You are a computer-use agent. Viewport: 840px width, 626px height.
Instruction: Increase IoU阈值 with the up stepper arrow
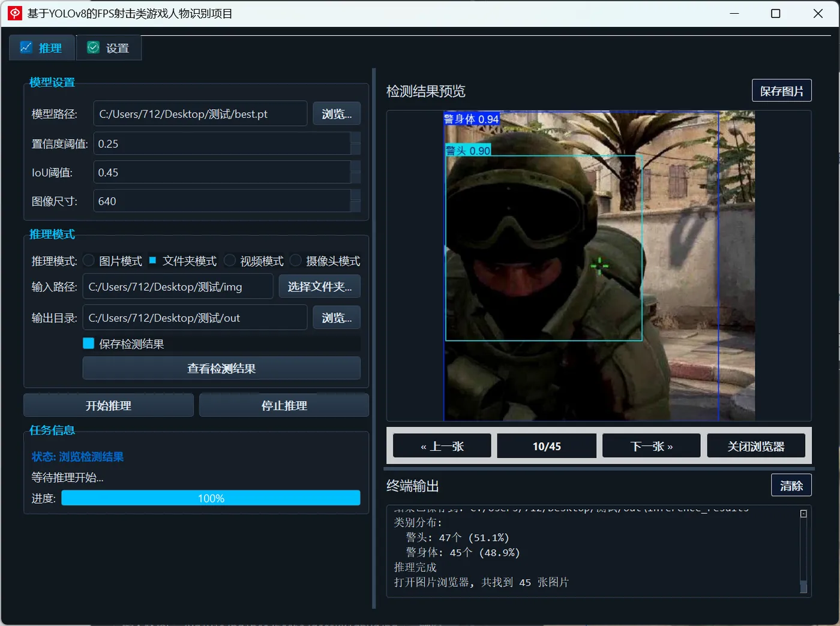coord(355,166)
